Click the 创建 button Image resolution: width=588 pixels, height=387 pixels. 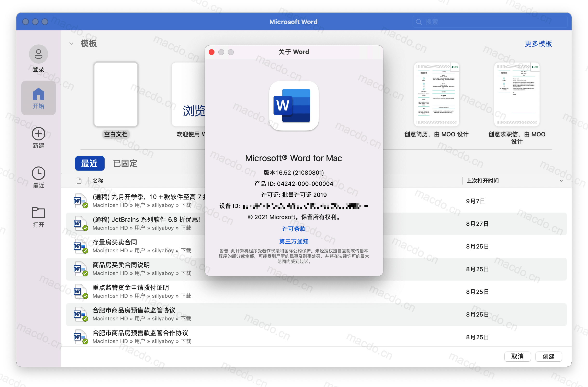548,356
